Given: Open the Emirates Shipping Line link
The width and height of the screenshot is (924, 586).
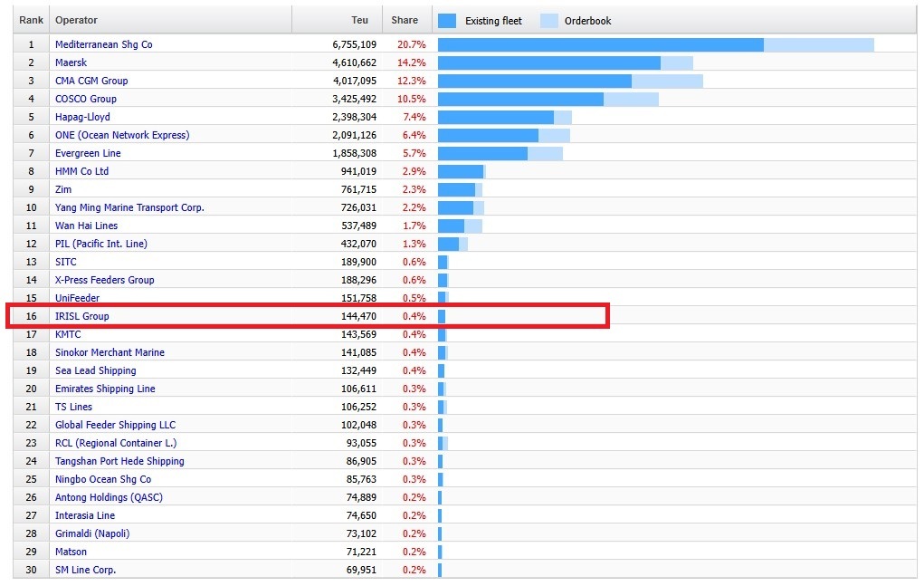Looking at the screenshot, I should tap(105, 389).
